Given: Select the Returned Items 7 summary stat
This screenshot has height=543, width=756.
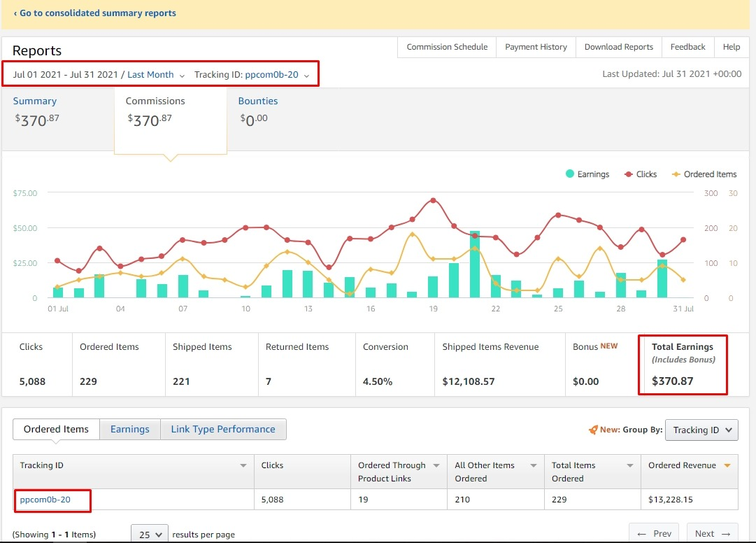Looking at the screenshot, I should [x=306, y=365].
